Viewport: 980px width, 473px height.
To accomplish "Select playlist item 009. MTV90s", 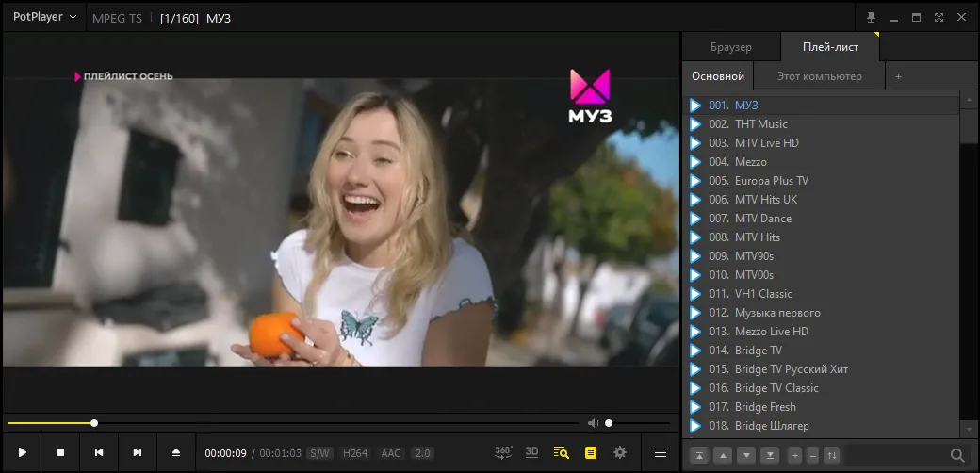I will tap(821, 256).
